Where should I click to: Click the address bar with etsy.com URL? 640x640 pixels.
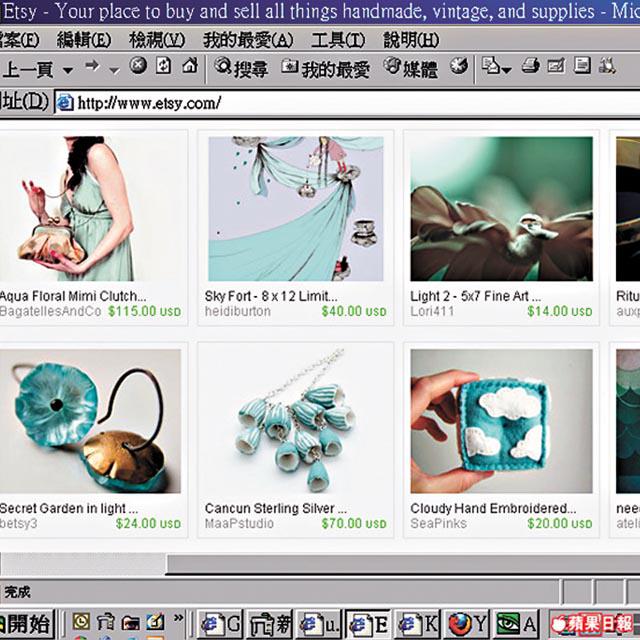[x=347, y=103]
